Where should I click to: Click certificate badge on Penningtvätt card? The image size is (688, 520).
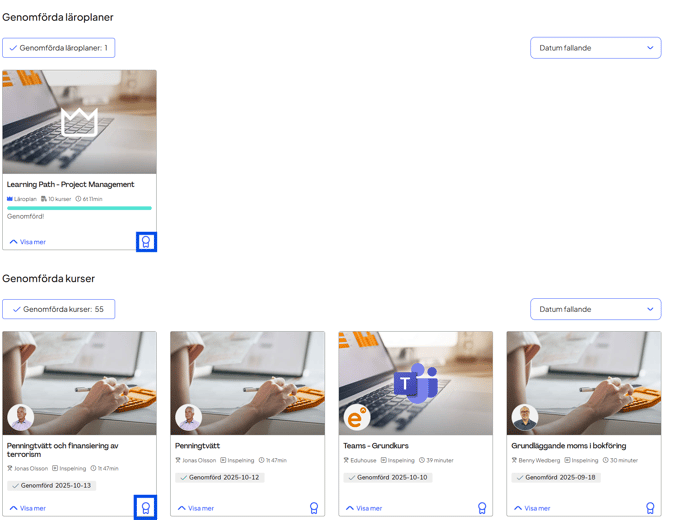pyautogui.click(x=314, y=508)
